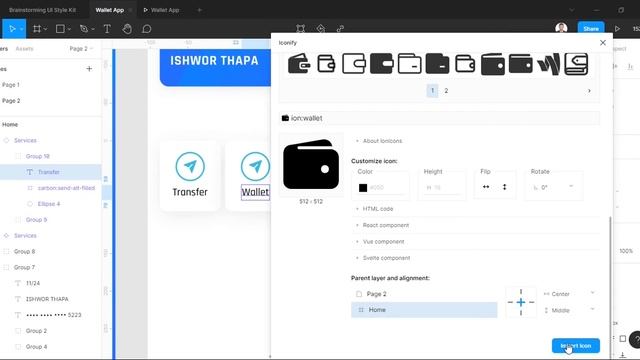Add a new page with plus icon
The width and height of the screenshot is (640, 360).
(x=89, y=69)
